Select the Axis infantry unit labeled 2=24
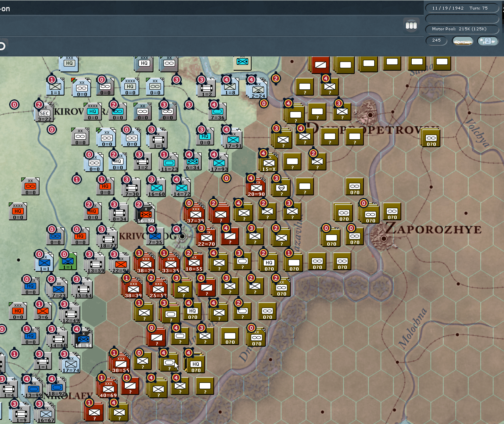Screen dimensions: 504x424 pyautogui.click(x=258, y=90)
